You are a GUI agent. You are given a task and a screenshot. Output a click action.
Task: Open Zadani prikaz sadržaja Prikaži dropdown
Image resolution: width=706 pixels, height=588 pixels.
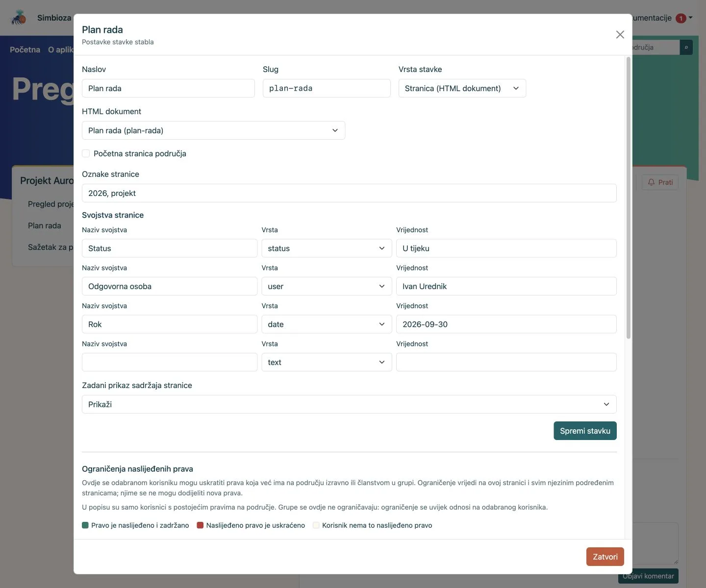click(349, 404)
